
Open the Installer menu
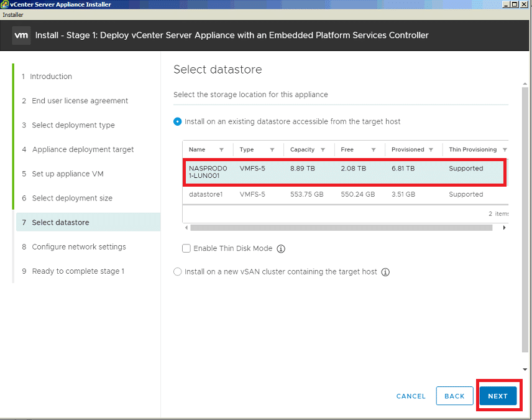click(13, 15)
